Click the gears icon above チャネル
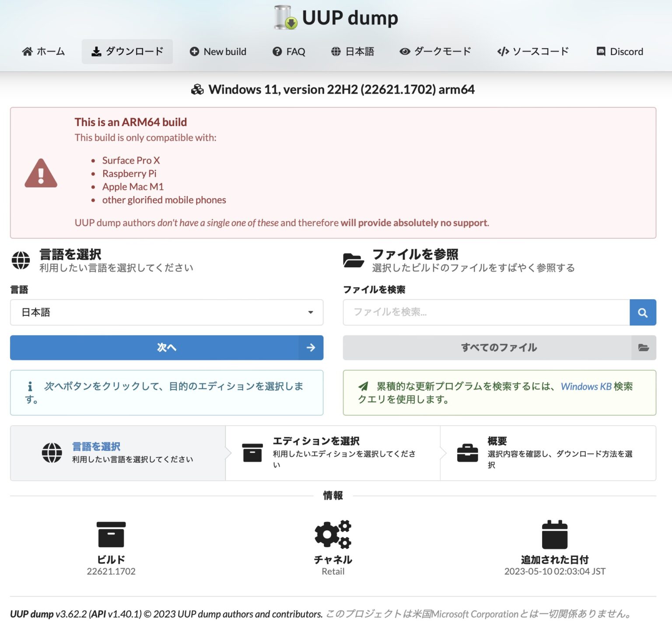 pos(332,535)
